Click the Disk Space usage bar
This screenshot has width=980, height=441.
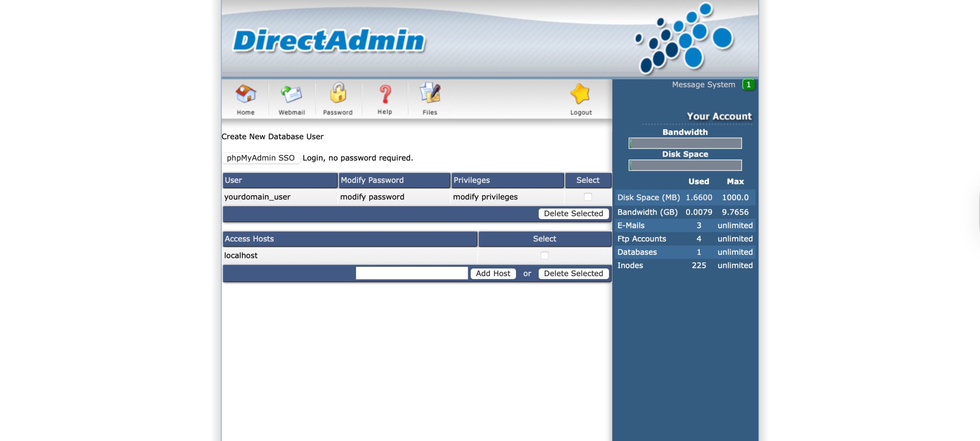click(x=685, y=165)
